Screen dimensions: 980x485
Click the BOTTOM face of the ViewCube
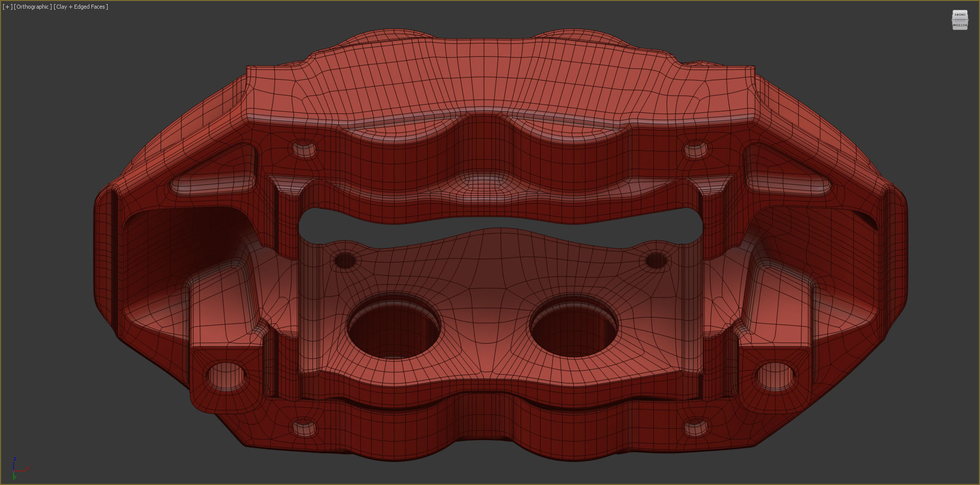[x=960, y=25]
